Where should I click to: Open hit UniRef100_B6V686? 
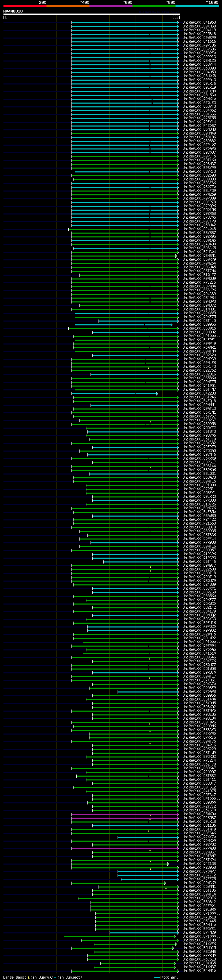199,49
